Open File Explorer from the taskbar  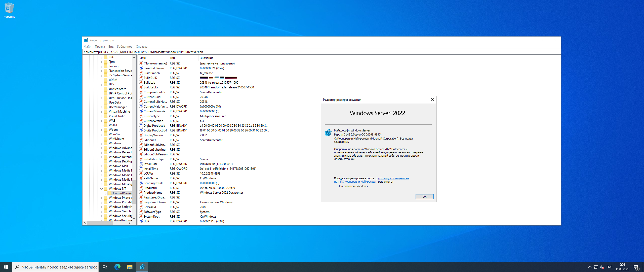click(x=130, y=267)
